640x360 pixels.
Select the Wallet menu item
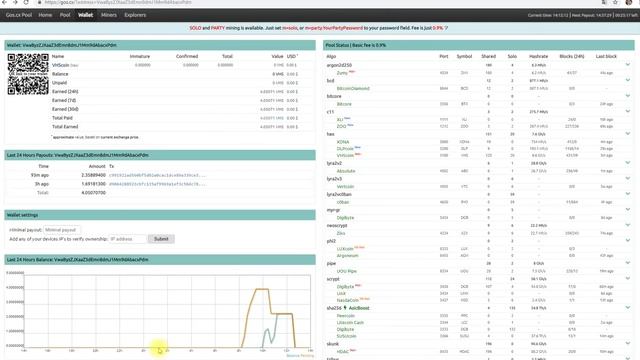click(85, 15)
